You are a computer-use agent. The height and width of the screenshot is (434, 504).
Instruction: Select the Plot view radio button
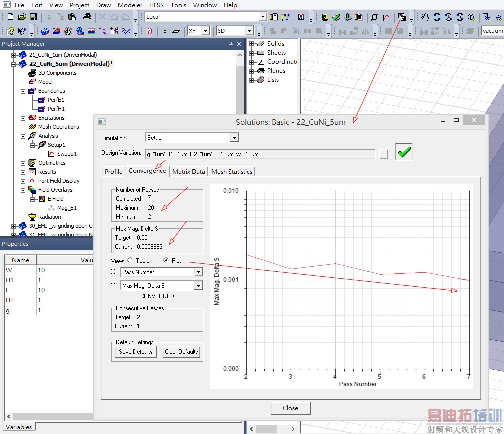point(166,260)
